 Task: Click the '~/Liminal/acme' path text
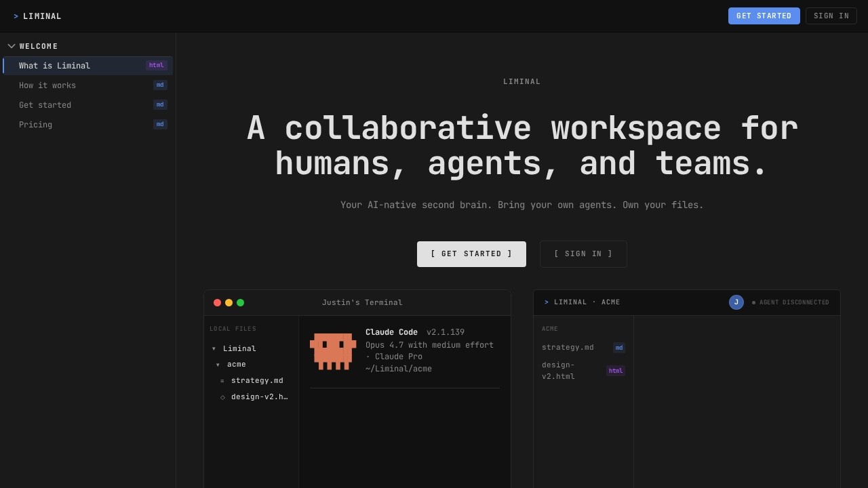click(399, 369)
